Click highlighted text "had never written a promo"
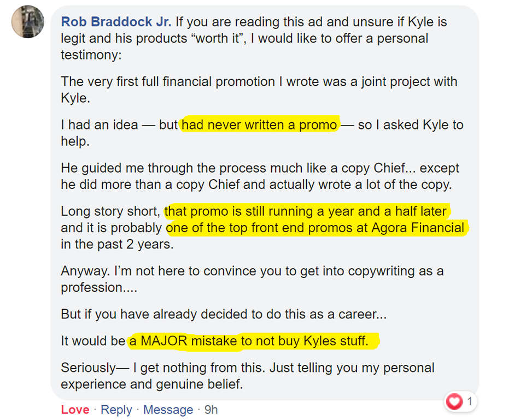Viewport: 514px width, 420px height. [x=260, y=125]
